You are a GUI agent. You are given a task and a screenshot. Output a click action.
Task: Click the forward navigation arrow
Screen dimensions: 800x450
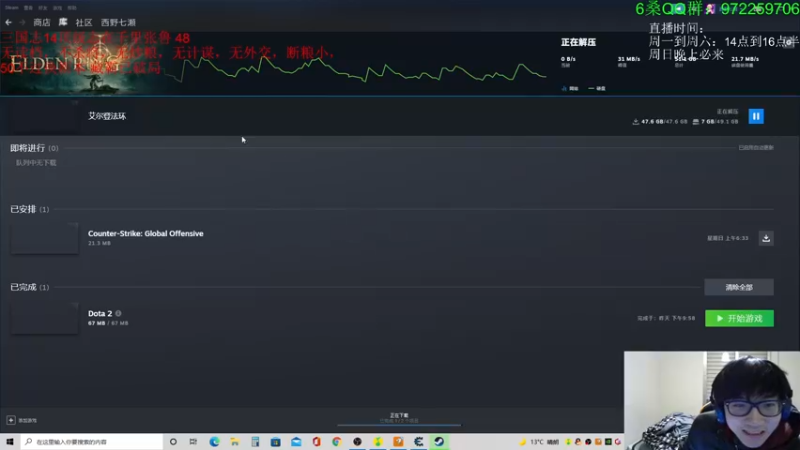pyautogui.click(x=22, y=22)
